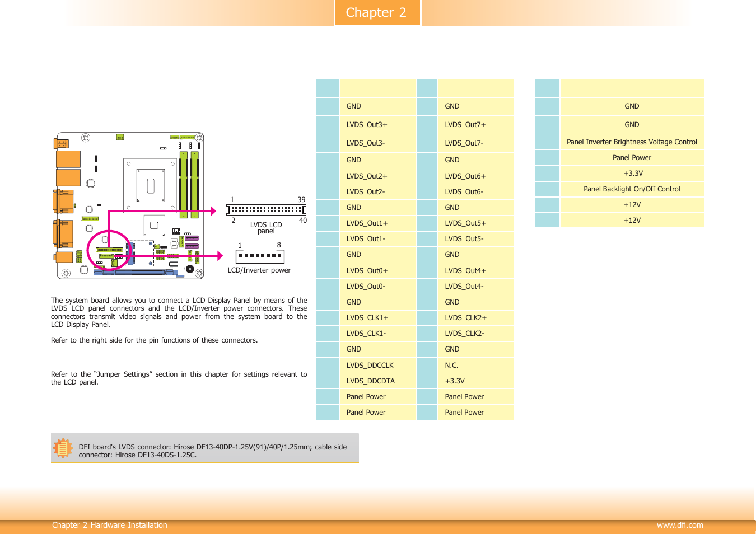Click the LVDS LCD panel connector drawing

(266, 210)
